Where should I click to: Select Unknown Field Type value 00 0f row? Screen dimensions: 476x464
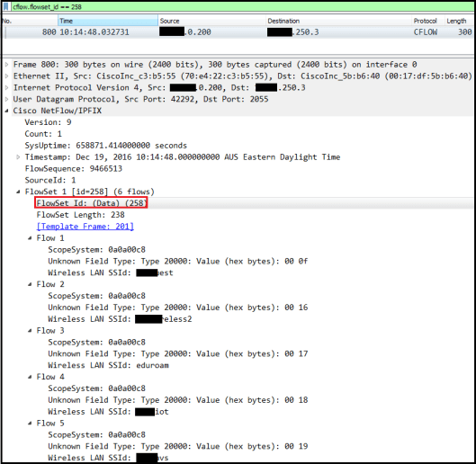pos(178,262)
